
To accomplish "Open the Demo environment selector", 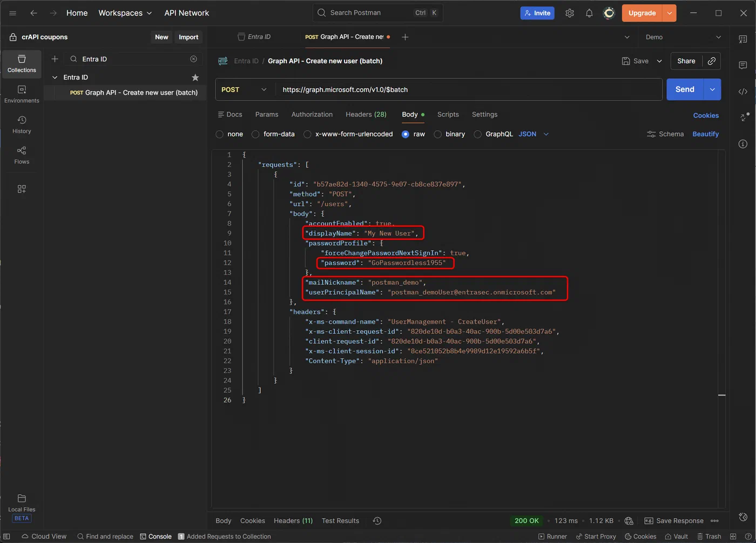I will pos(683,37).
